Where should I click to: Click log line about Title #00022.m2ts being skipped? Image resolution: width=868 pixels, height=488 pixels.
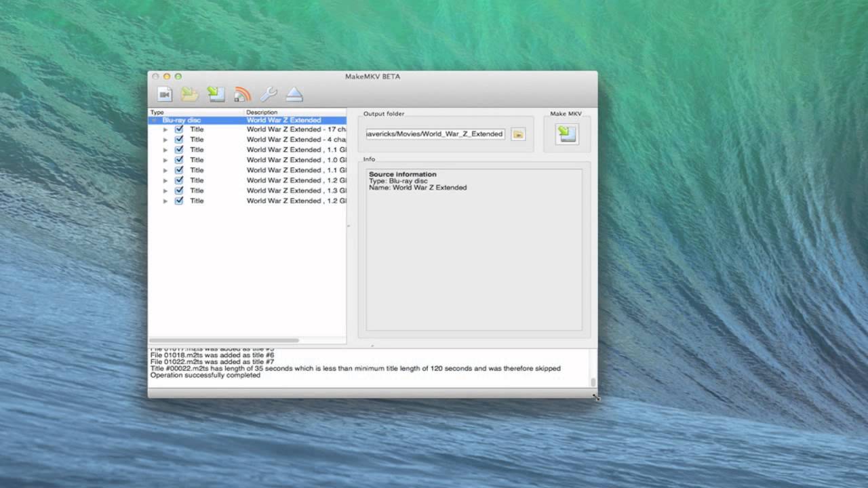click(355, 369)
